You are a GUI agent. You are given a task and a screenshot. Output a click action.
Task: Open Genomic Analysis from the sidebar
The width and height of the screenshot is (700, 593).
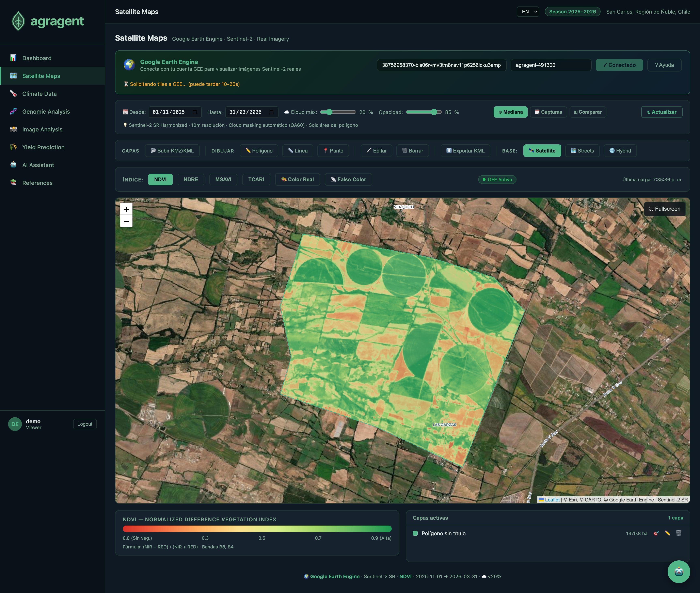pos(46,111)
